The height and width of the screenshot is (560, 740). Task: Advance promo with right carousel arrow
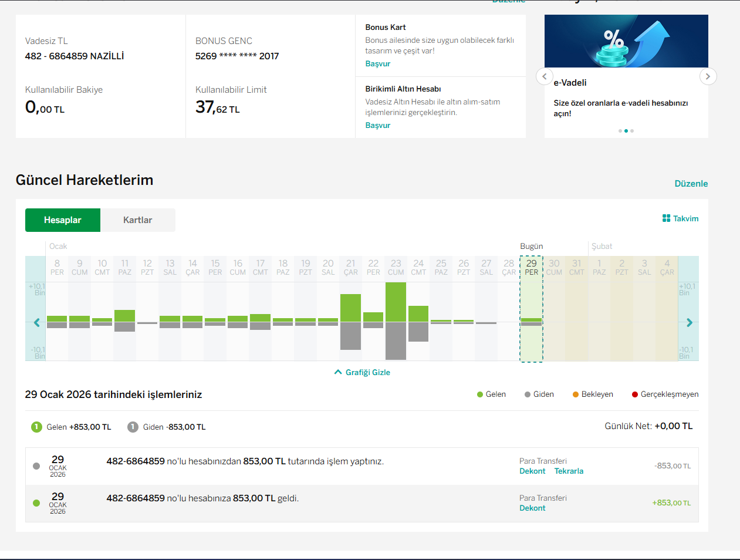[x=708, y=76]
